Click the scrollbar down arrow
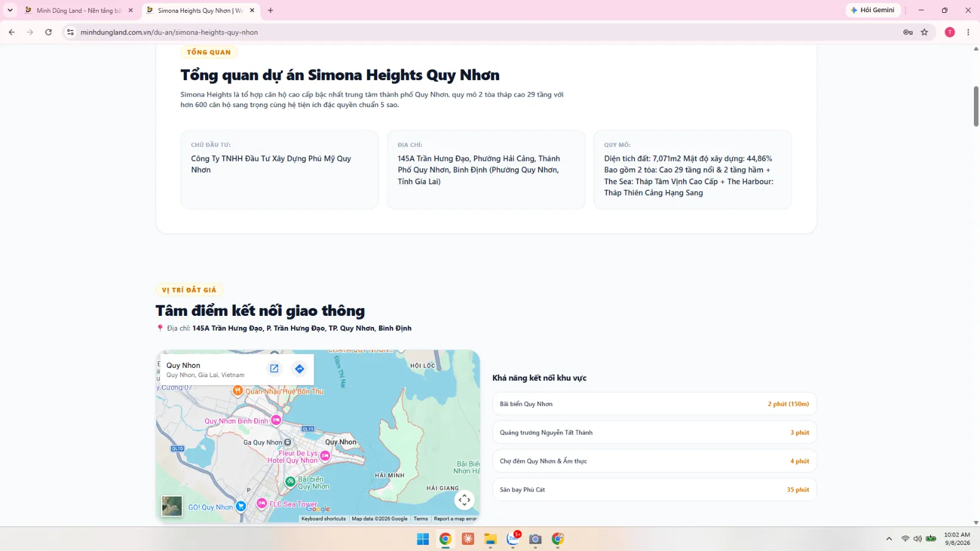 [x=976, y=523]
